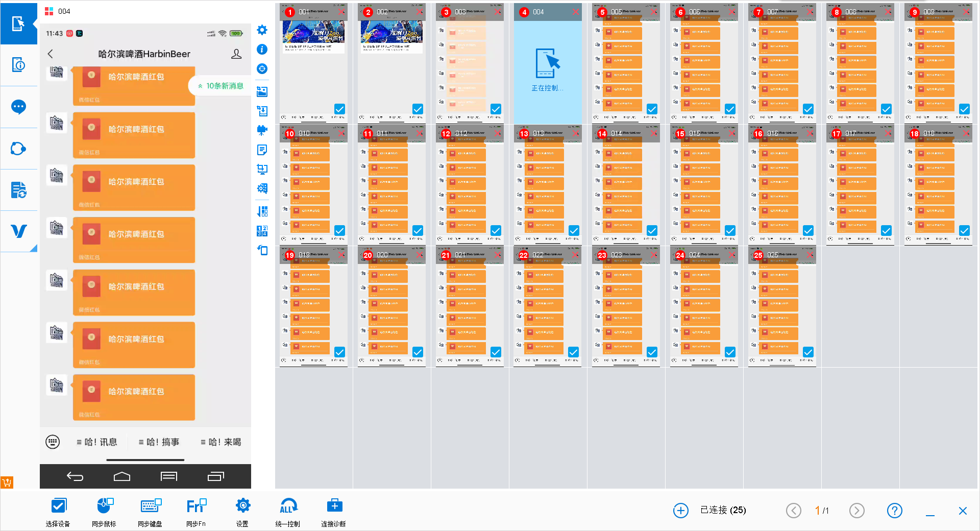This screenshot has height=531, width=980.
Task: Select device 022 thumbnail
Action: point(548,306)
